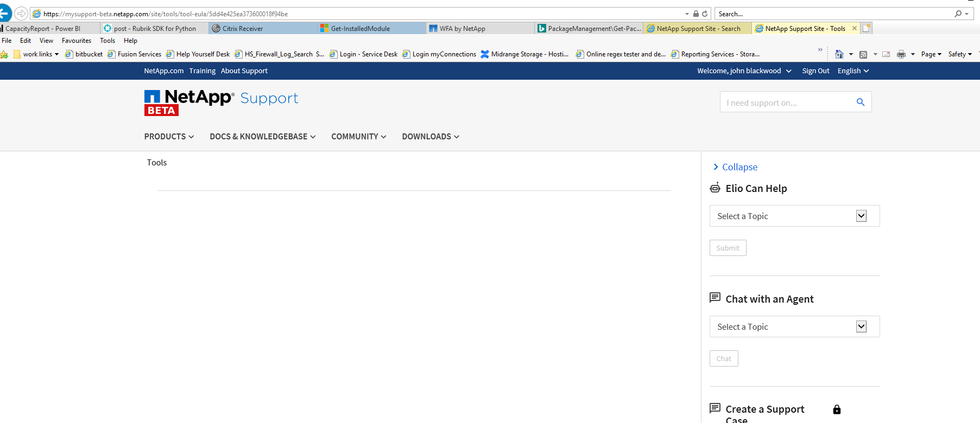Open the Training link
Viewport: 980px width, 423px height.
pyautogui.click(x=203, y=71)
